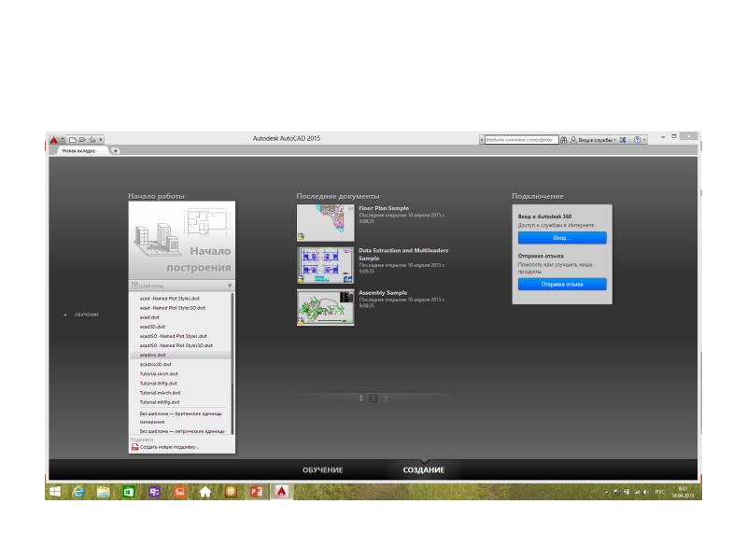The height and width of the screenshot is (560, 747).
Task: Click the 'Floor Plan Sample' document title
Action: tap(384, 208)
